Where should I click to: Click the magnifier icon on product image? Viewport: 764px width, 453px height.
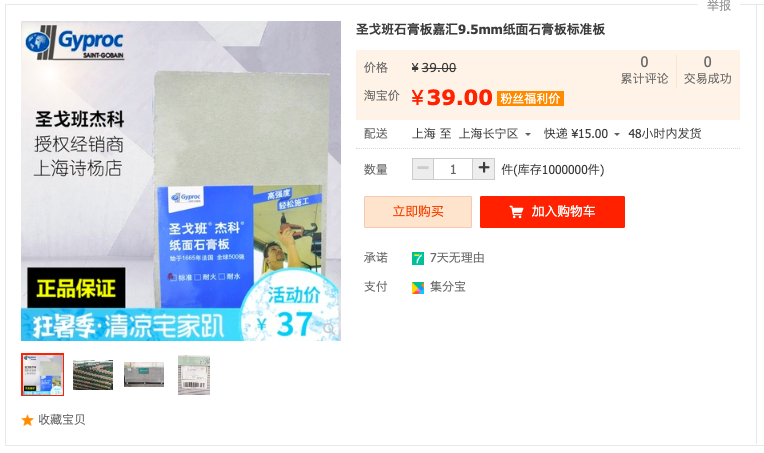pyautogui.click(x=329, y=329)
